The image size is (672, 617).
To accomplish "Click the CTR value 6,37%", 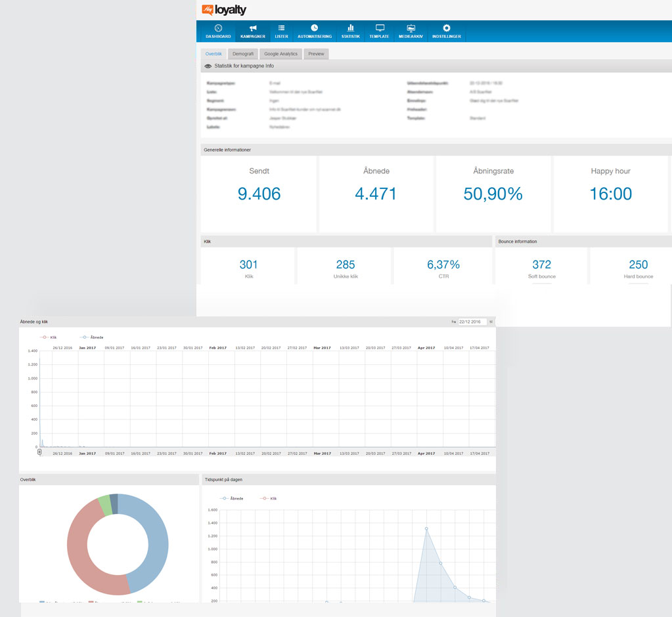I will click(x=443, y=265).
